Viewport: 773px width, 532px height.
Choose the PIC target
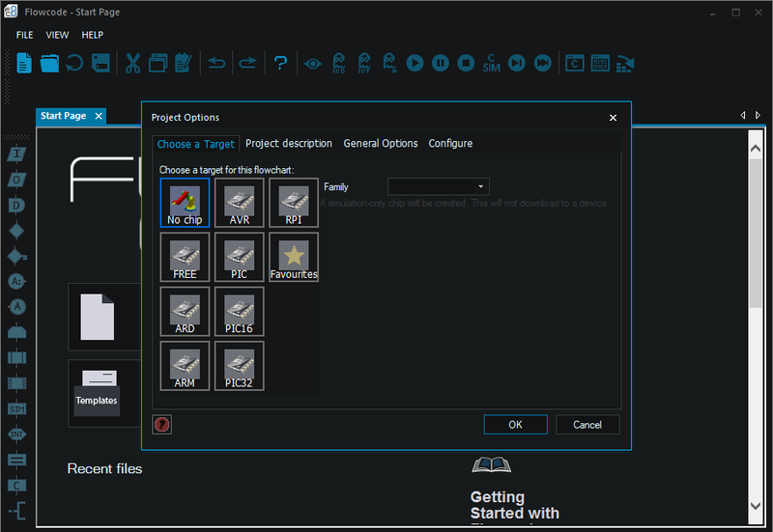coord(239,257)
